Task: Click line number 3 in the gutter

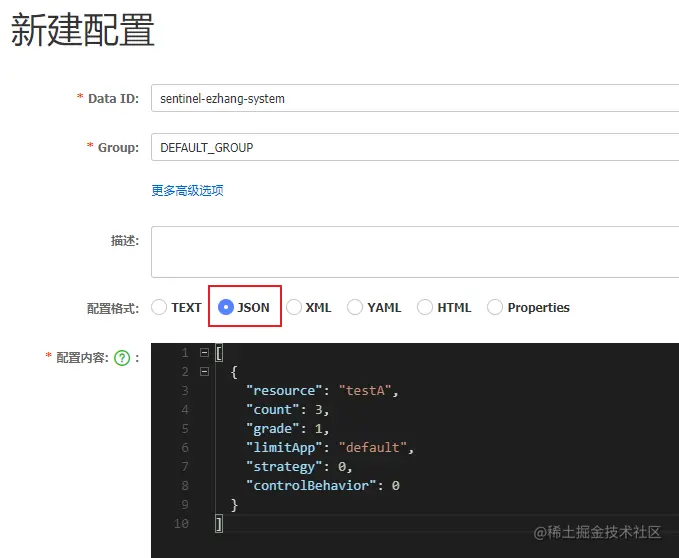Action: click(x=185, y=390)
